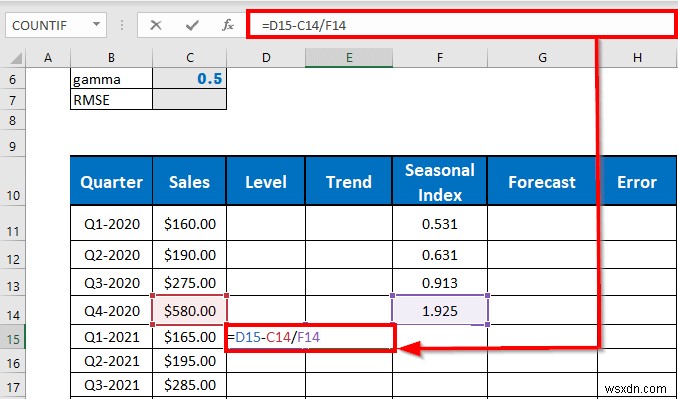Click the Quarter table header
Viewport: 678px width, 399px height.
[x=111, y=181]
